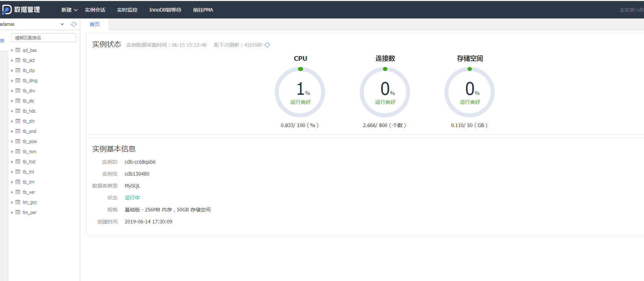Click the 存储空间 usage gauge
Viewport: 644px width, 281px height.
click(x=470, y=92)
